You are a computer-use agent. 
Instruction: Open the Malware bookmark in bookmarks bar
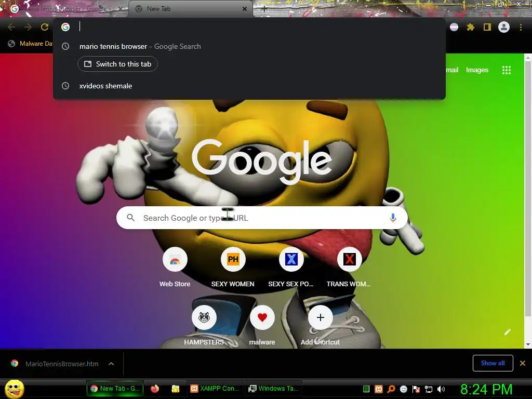point(30,44)
